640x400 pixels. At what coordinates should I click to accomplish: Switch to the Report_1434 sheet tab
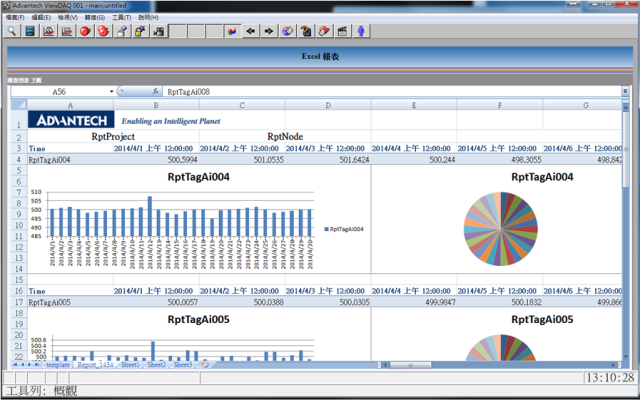(96, 366)
